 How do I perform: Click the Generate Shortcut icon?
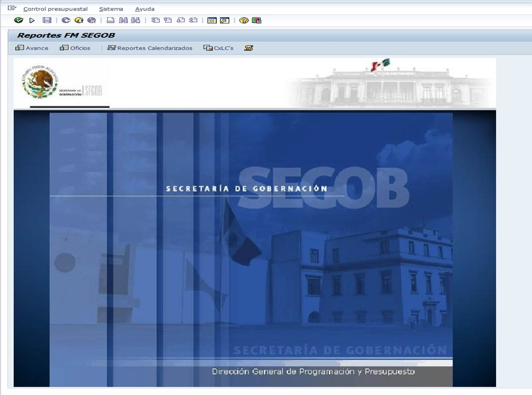click(x=225, y=20)
